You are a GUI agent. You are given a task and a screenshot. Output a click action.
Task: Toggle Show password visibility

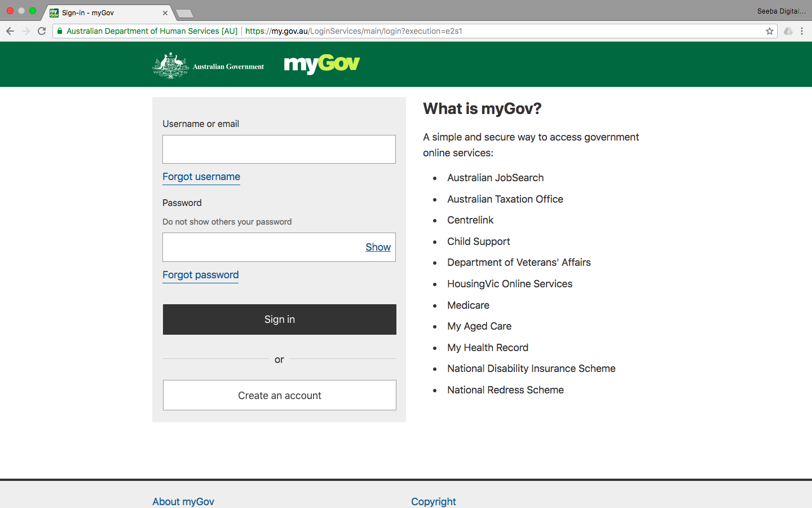coord(378,247)
